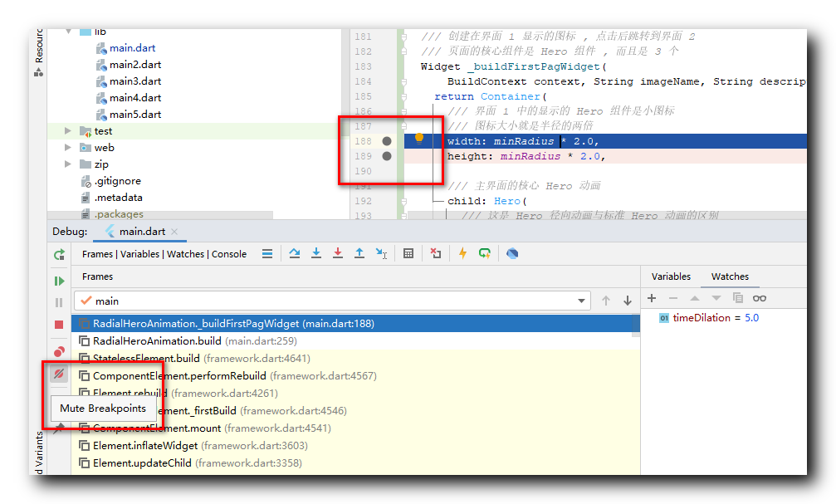The image size is (836, 504).
Task: Click Hero class reference on line 192
Action: 506,201
